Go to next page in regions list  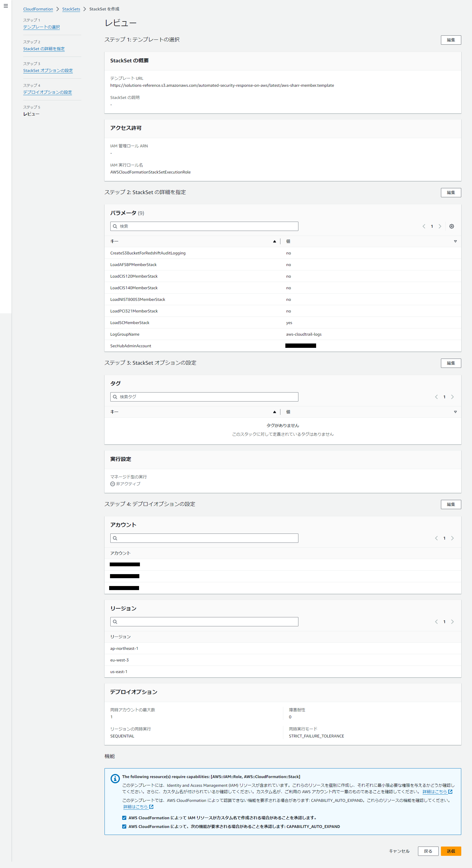coord(453,622)
